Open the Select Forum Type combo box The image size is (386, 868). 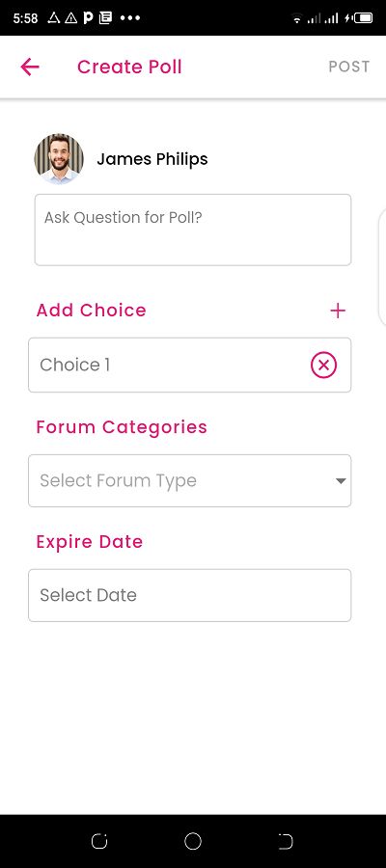pos(189,480)
